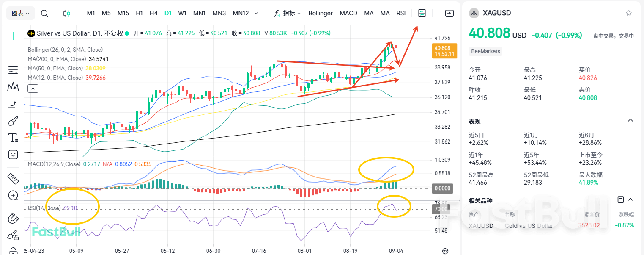Screen dimensions: 644x255
Task: Select the text annotation tool
Action: coord(13,138)
